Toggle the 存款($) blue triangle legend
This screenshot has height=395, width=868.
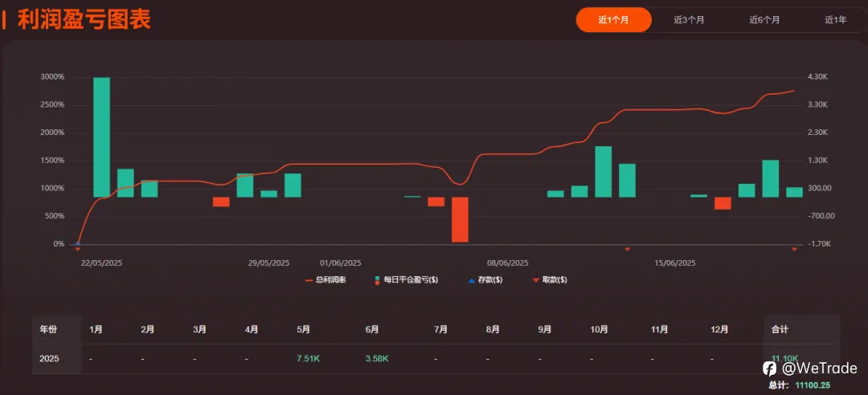click(x=485, y=280)
